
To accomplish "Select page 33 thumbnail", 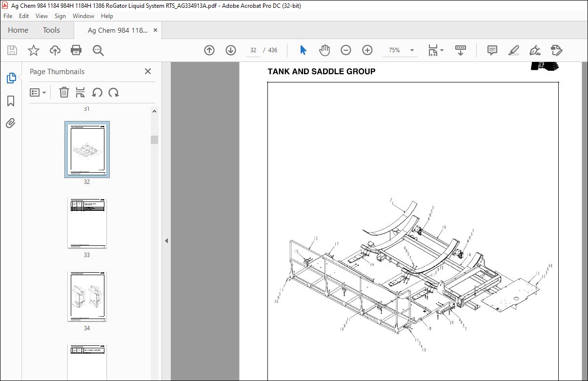I will [87, 223].
